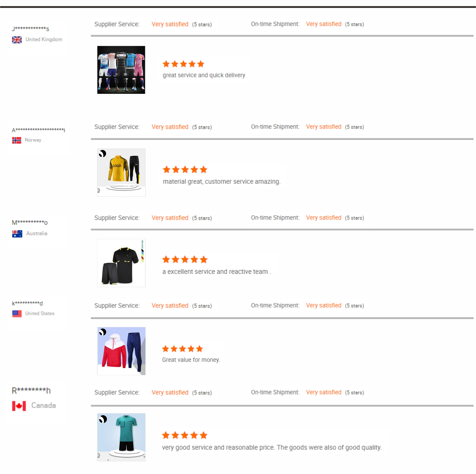Click the United States flag icon

[17, 313]
